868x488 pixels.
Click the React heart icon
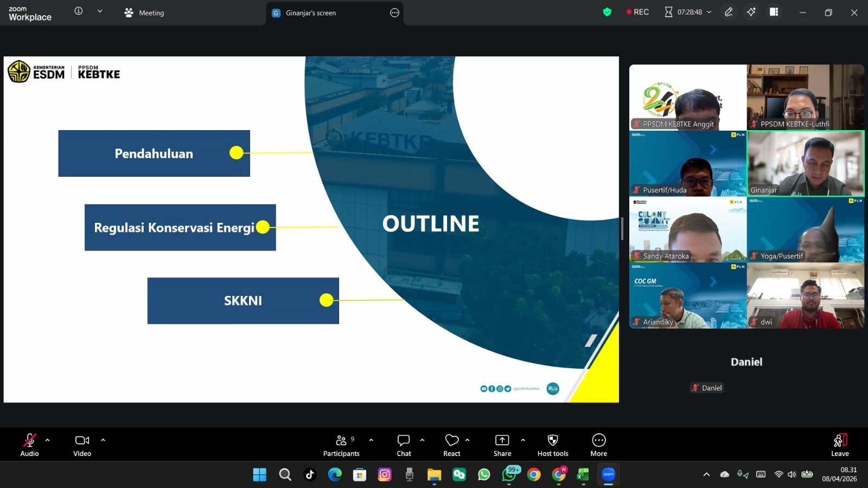click(x=451, y=445)
